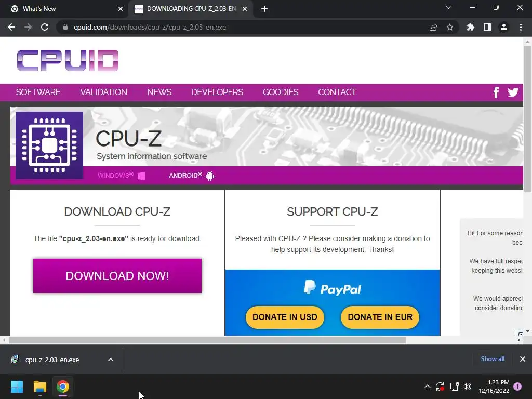Click the share page icon
The image size is (532, 399).
coord(433,27)
